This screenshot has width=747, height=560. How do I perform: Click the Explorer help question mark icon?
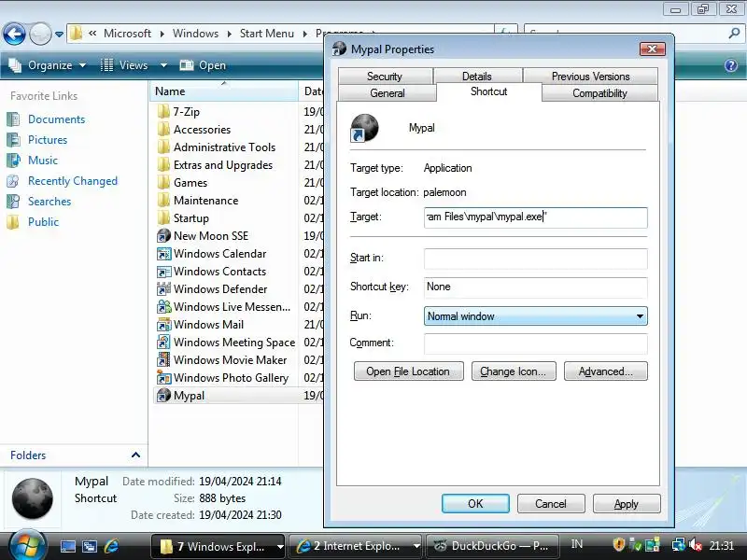(731, 65)
